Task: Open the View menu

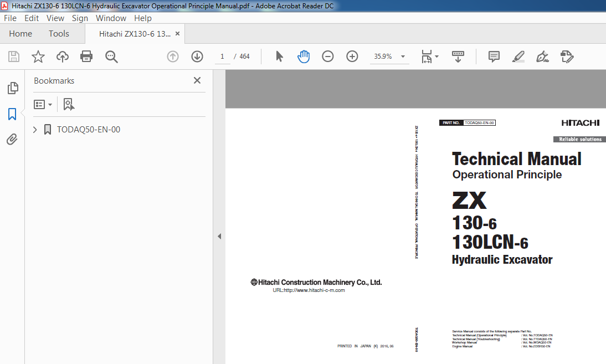Action: [x=55, y=18]
